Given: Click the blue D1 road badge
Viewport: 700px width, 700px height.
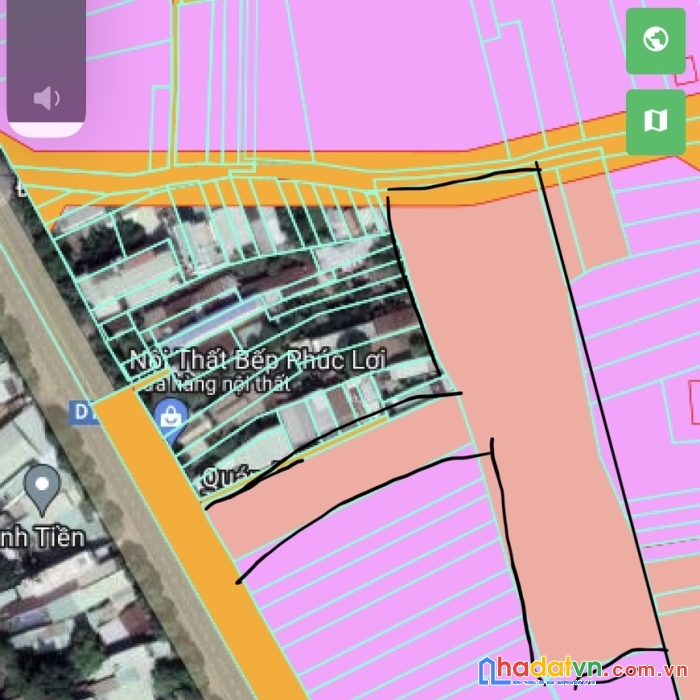Looking at the screenshot, I should tap(84, 410).
